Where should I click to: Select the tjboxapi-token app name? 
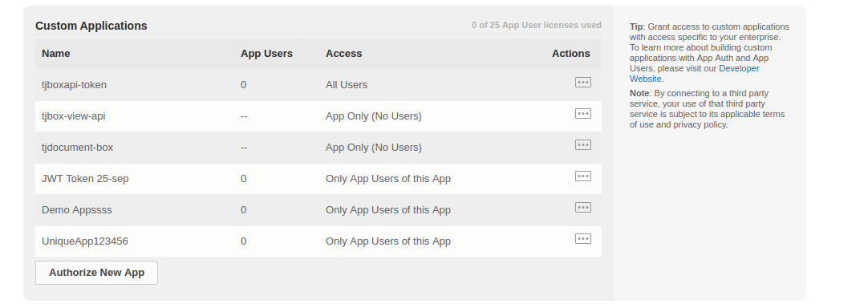click(x=74, y=85)
